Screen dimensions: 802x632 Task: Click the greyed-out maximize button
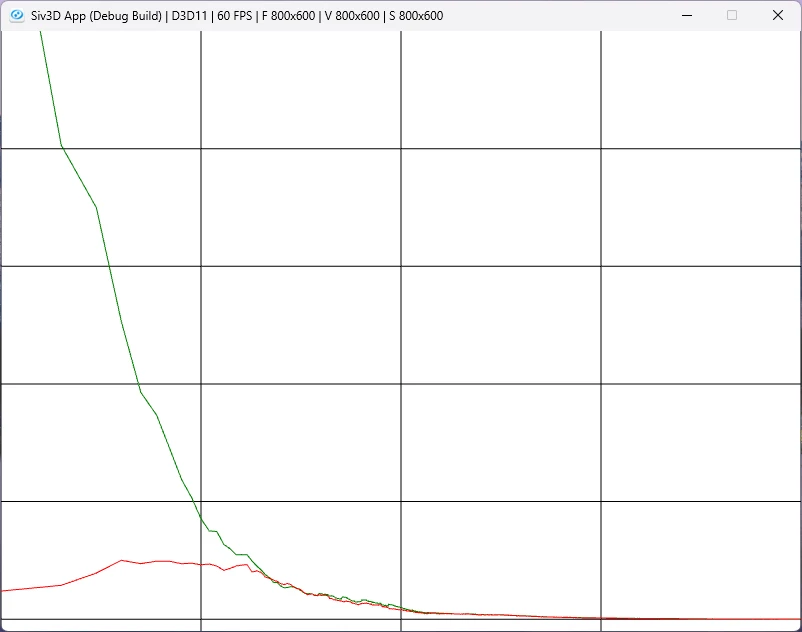pos(732,15)
